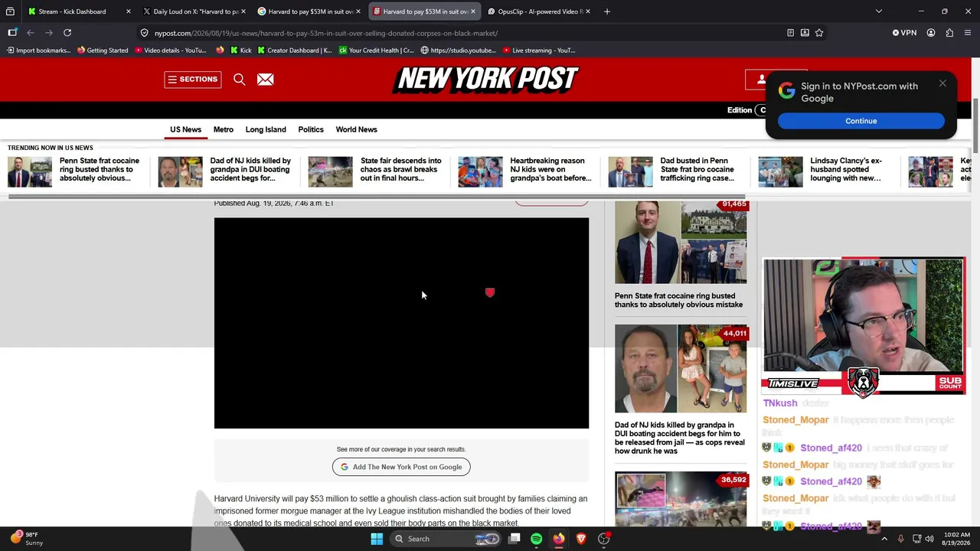980x551 pixels.
Task: Open the New York Post search icon
Action: (240, 79)
